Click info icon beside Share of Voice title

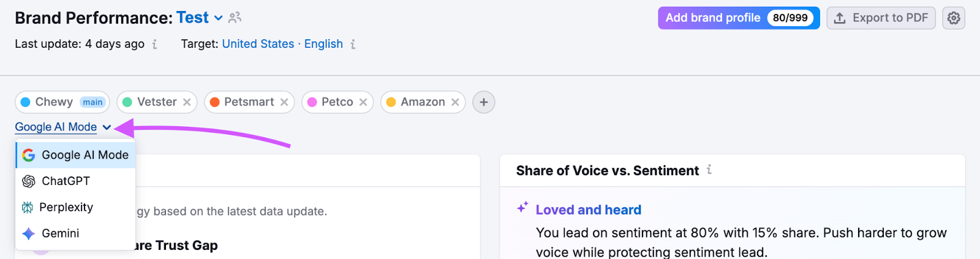709,170
